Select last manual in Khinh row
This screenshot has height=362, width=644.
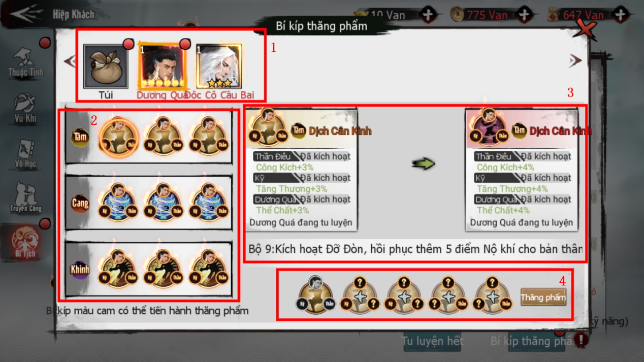[x=208, y=269]
